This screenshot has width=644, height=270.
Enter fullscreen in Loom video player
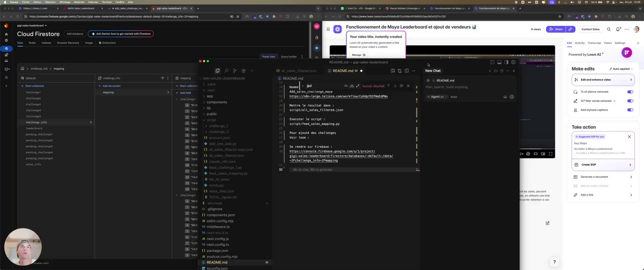(x=550, y=154)
